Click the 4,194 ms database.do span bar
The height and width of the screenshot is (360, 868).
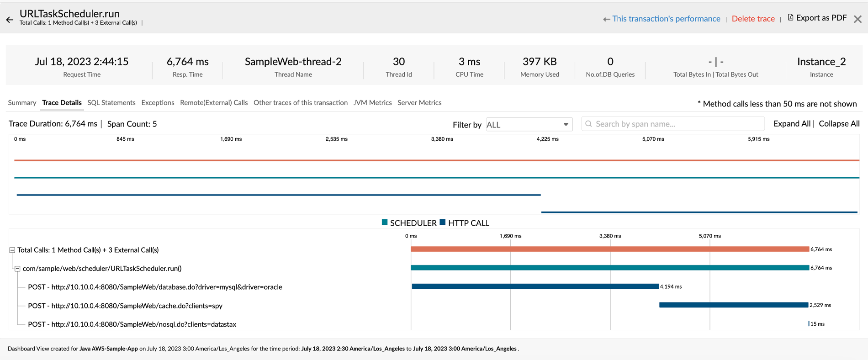(x=535, y=286)
